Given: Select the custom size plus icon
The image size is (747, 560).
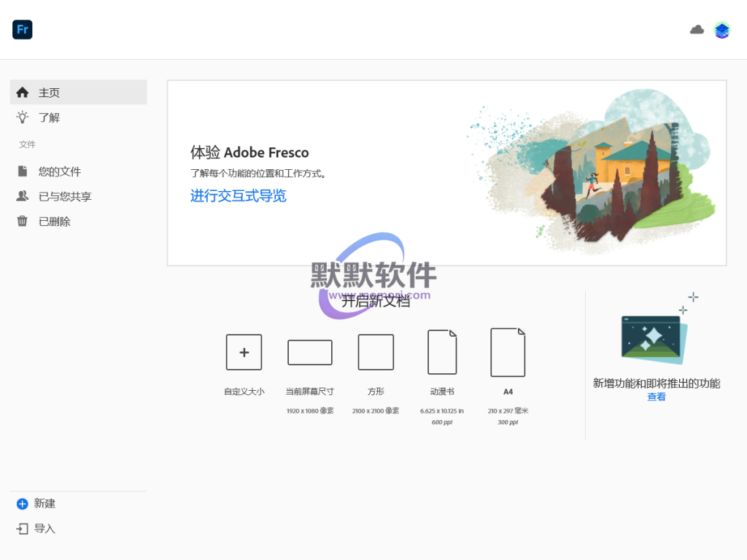Looking at the screenshot, I should point(244,352).
